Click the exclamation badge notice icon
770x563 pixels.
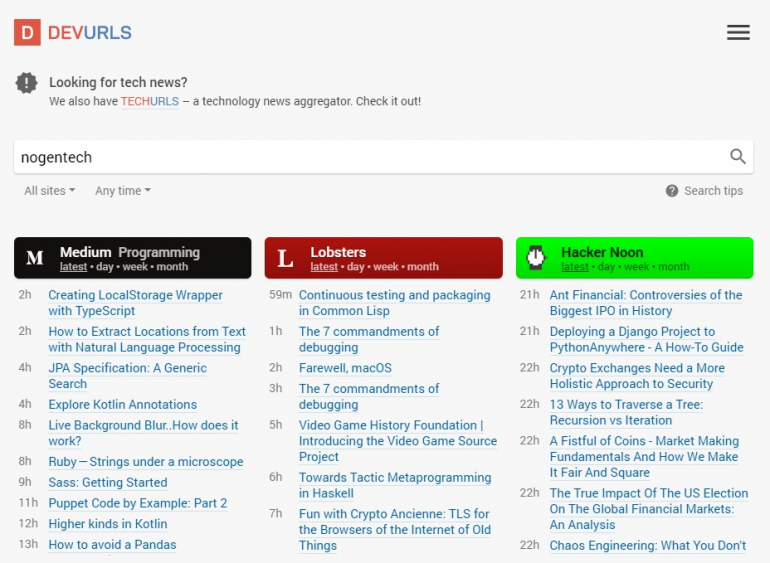pos(27,83)
